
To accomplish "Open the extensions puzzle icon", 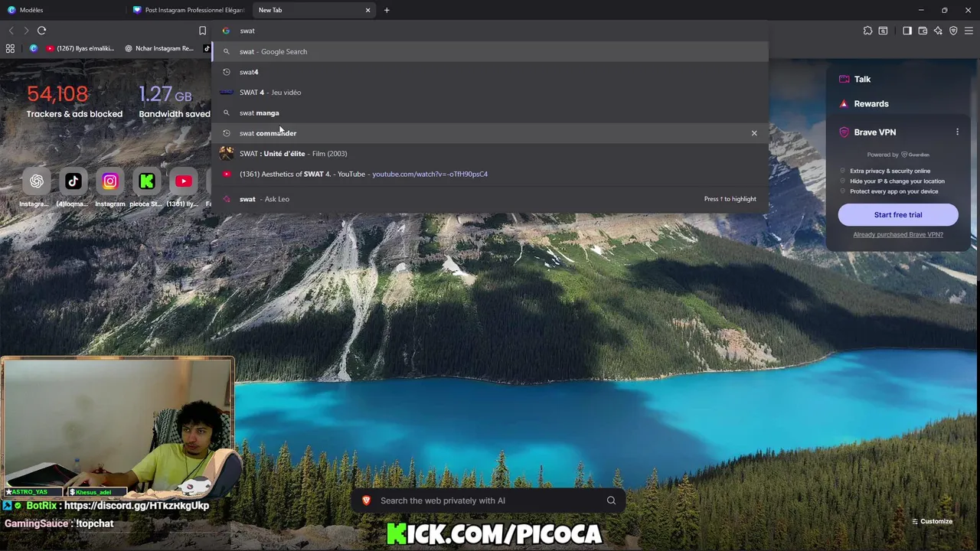I will (867, 31).
